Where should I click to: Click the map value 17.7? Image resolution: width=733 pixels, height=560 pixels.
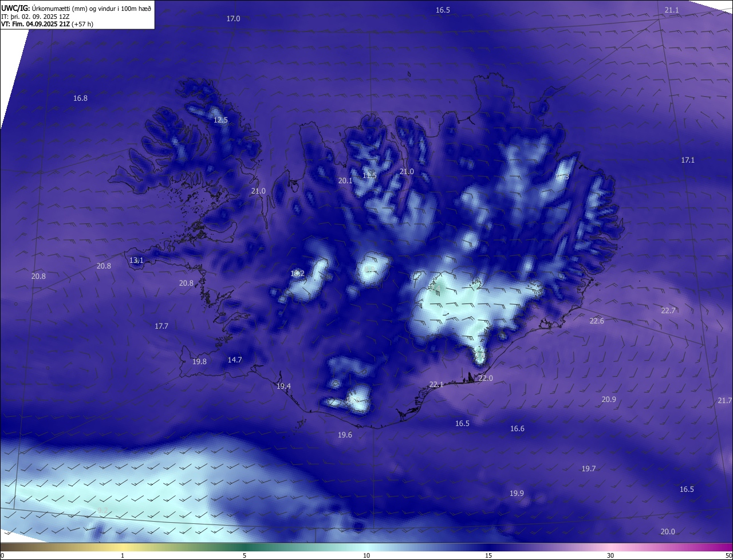(x=161, y=326)
